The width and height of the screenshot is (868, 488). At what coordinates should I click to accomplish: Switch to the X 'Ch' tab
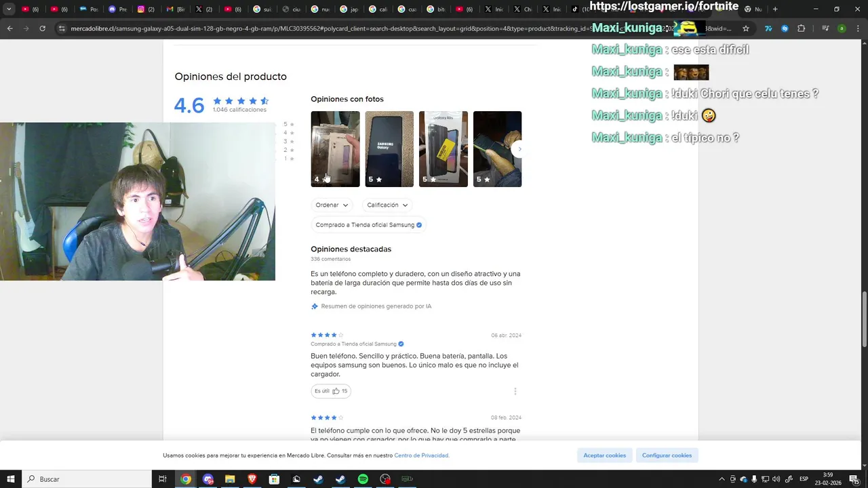point(522,9)
